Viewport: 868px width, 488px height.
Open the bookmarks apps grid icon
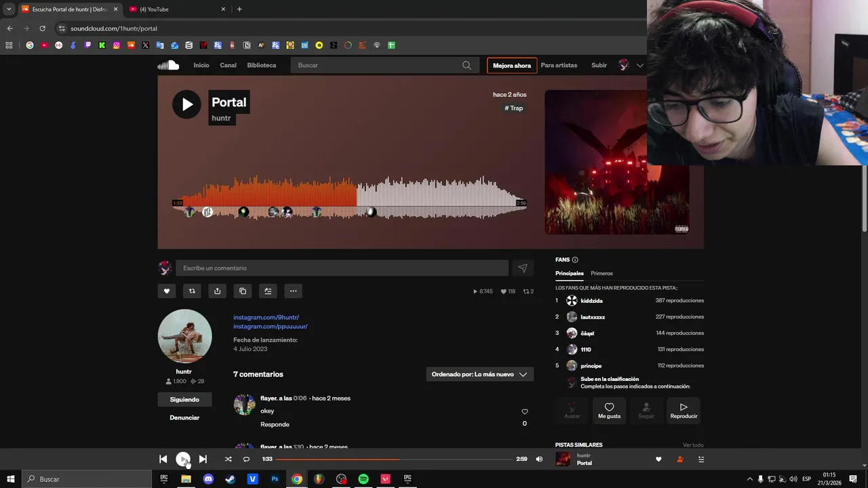(x=9, y=45)
